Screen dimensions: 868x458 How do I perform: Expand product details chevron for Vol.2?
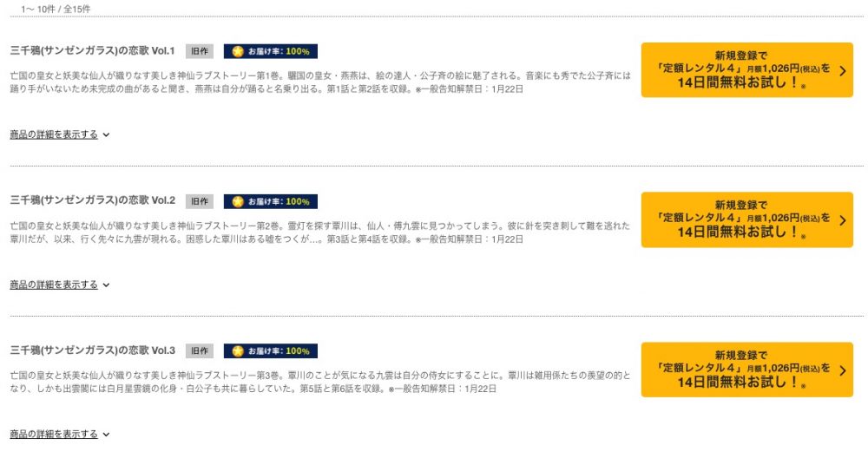click(106, 285)
